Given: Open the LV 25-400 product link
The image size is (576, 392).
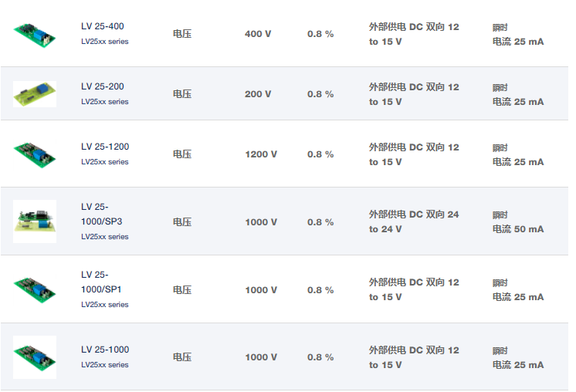Looking at the screenshot, I should (x=103, y=26).
